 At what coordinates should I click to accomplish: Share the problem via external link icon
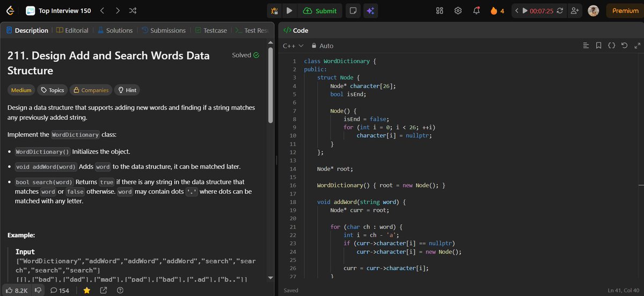[103, 291]
